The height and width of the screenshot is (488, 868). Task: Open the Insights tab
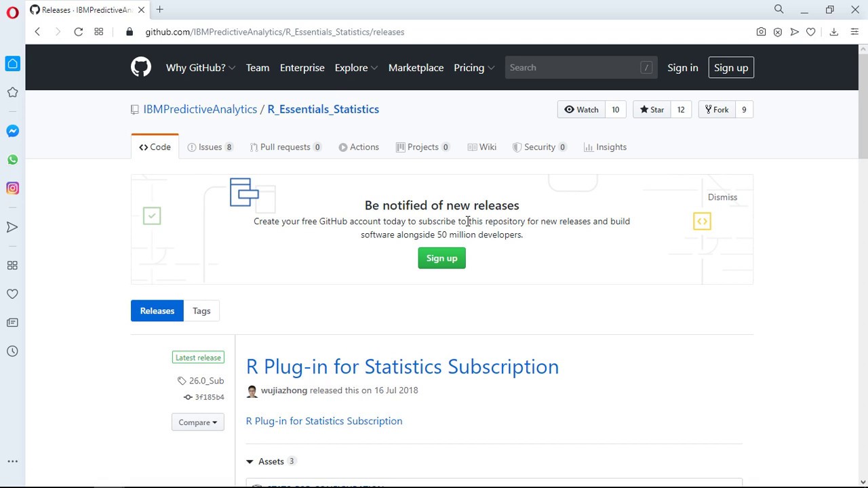click(605, 147)
